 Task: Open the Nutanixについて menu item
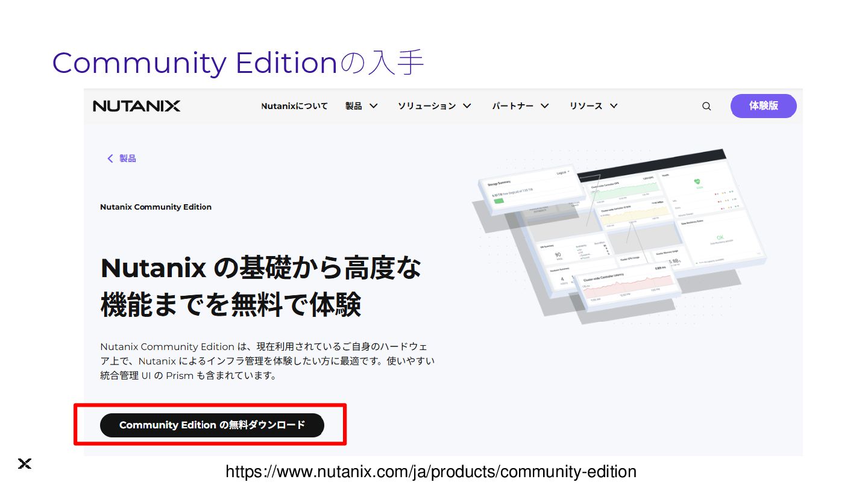coord(294,106)
